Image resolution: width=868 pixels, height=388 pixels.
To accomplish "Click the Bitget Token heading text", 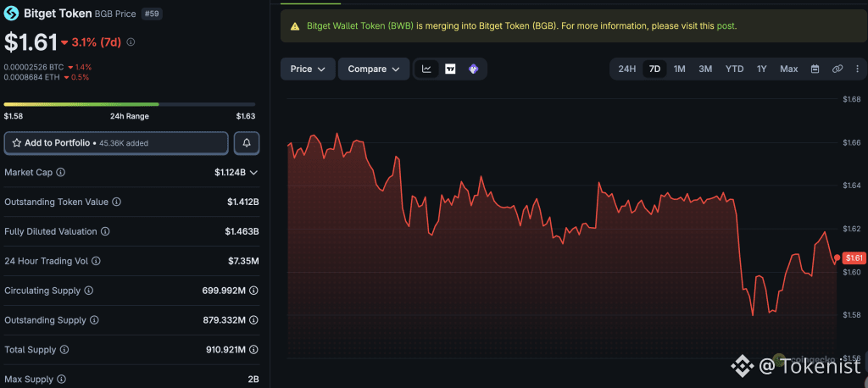I will pos(57,14).
